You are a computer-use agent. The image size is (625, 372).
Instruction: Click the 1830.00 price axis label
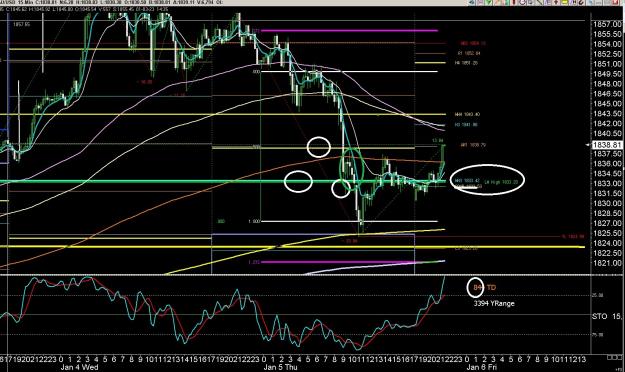point(607,204)
